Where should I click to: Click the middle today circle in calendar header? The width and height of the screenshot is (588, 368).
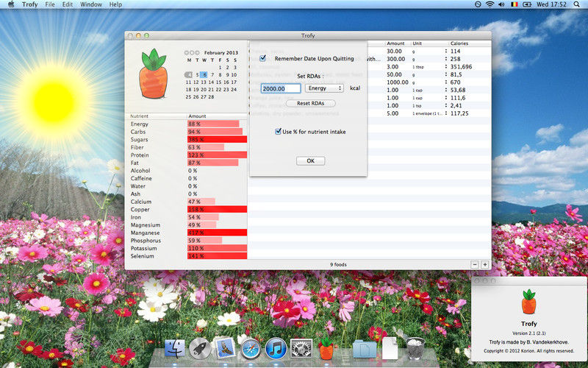click(x=192, y=53)
